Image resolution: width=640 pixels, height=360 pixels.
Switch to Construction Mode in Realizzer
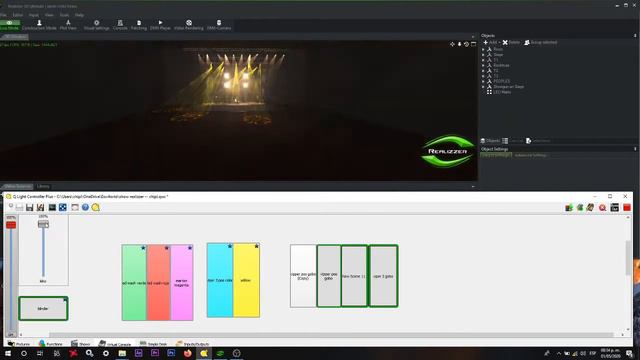point(39,25)
